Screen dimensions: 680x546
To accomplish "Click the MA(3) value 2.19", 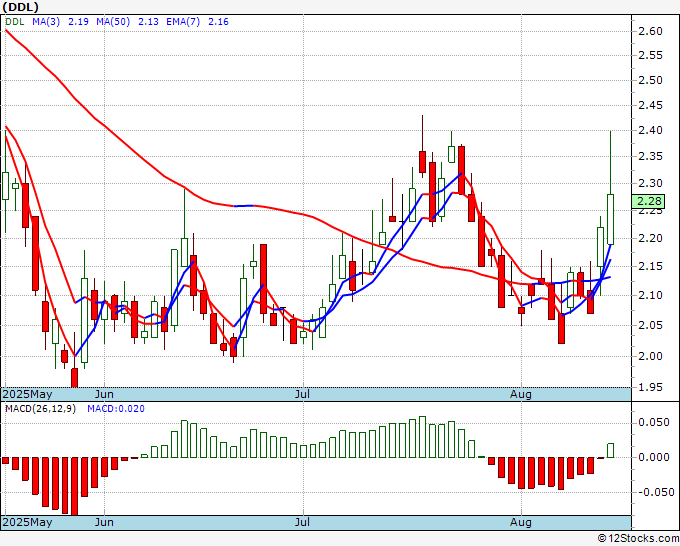I will pyautogui.click(x=78, y=22).
